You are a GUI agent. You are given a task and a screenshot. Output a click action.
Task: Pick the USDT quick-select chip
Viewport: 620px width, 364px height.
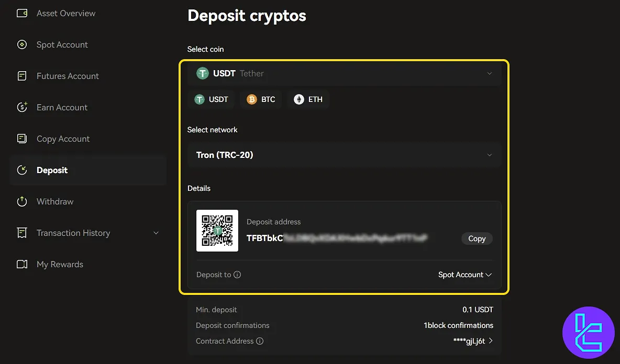tap(212, 99)
